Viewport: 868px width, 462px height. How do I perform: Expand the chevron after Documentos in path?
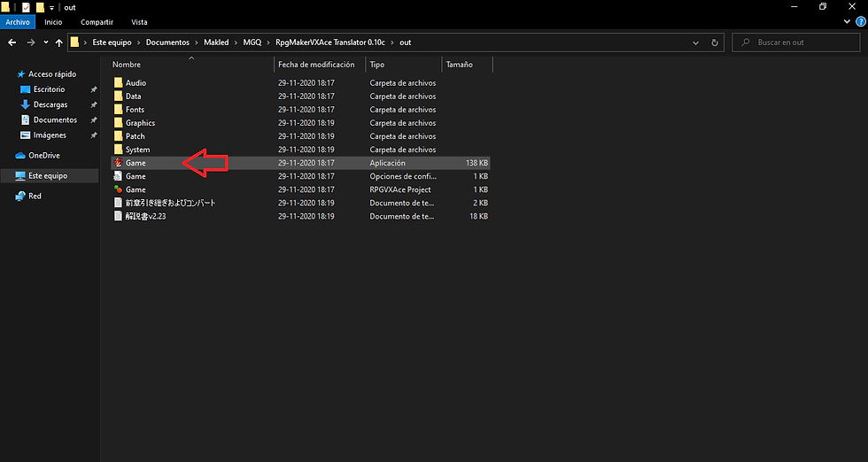(x=197, y=42)
